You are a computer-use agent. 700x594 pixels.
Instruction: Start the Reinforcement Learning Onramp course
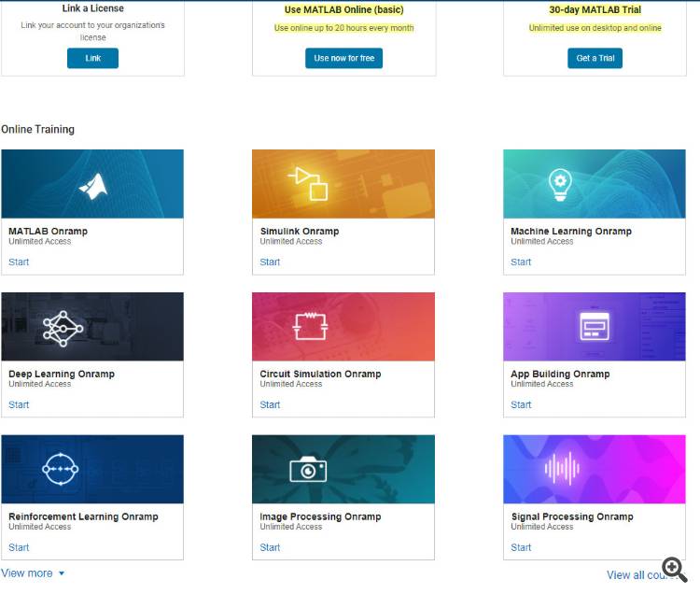19,547
